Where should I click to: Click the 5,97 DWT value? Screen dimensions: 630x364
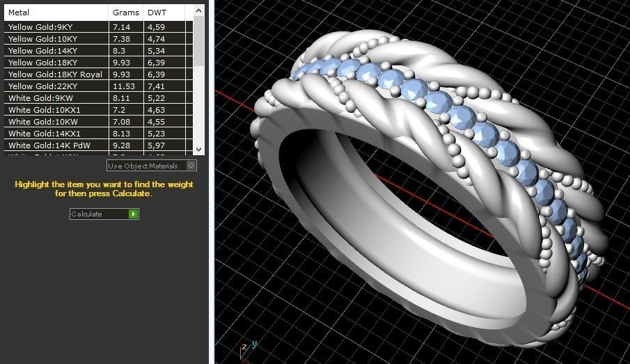point(157,145)
